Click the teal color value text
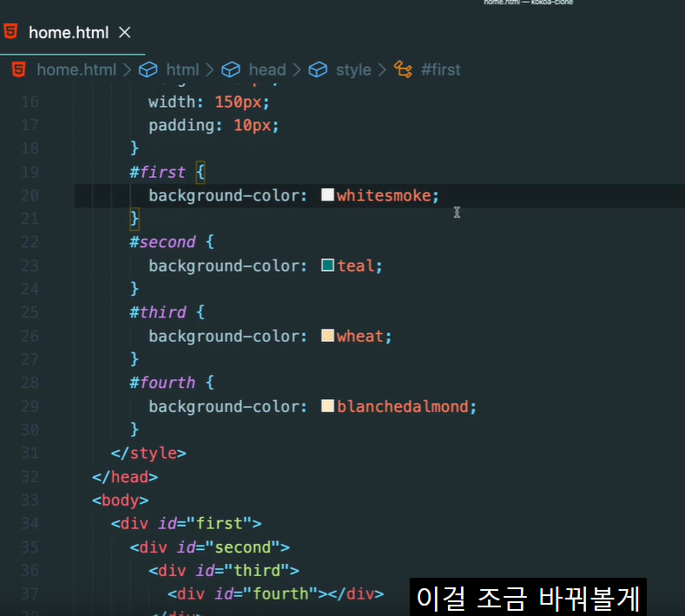The image size is (685, 616). [x=356, y=265]
